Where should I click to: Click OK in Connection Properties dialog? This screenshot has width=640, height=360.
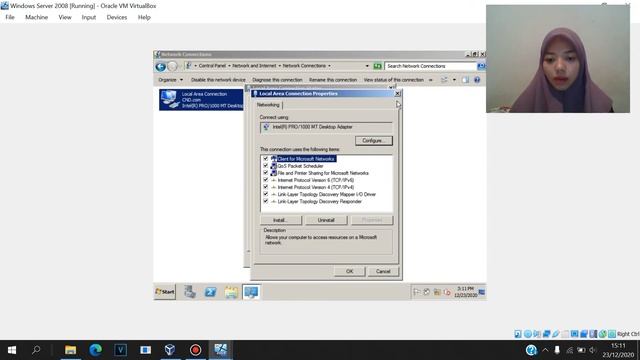pos(349,271)
